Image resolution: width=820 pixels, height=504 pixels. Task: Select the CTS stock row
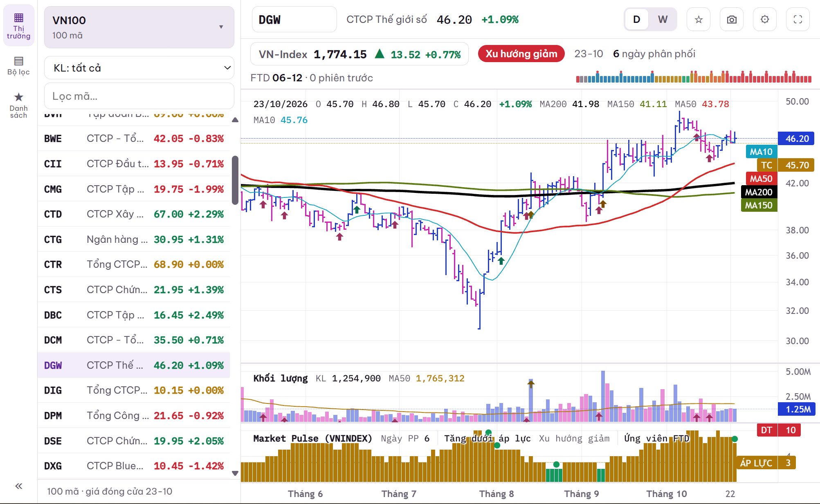[134, 290]
